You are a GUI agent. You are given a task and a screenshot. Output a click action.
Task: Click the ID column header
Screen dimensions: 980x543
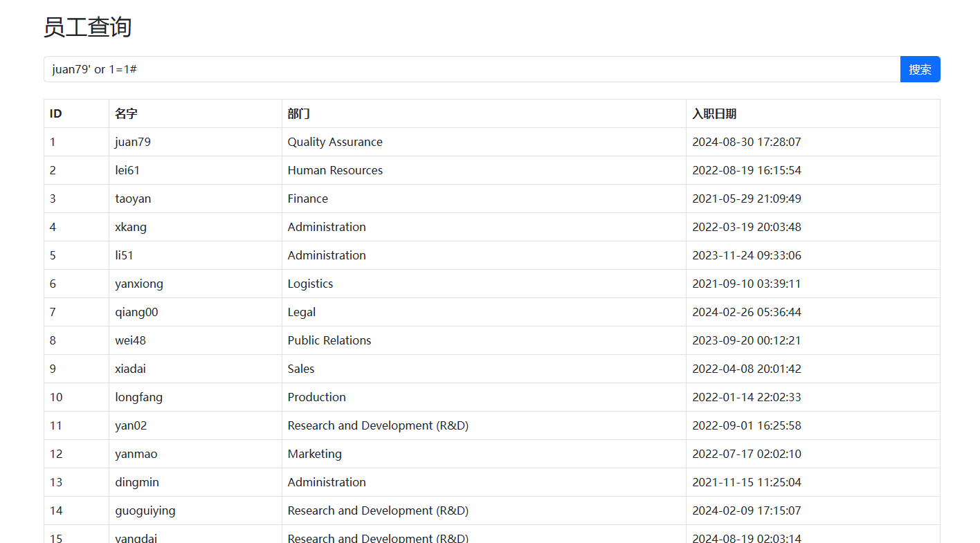tap(56, 113)
